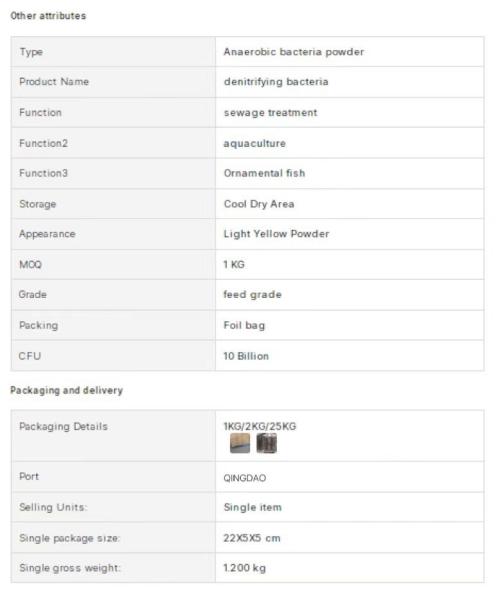Click the 'denitrifying bacteria' product name value

(x=276, y=82)
